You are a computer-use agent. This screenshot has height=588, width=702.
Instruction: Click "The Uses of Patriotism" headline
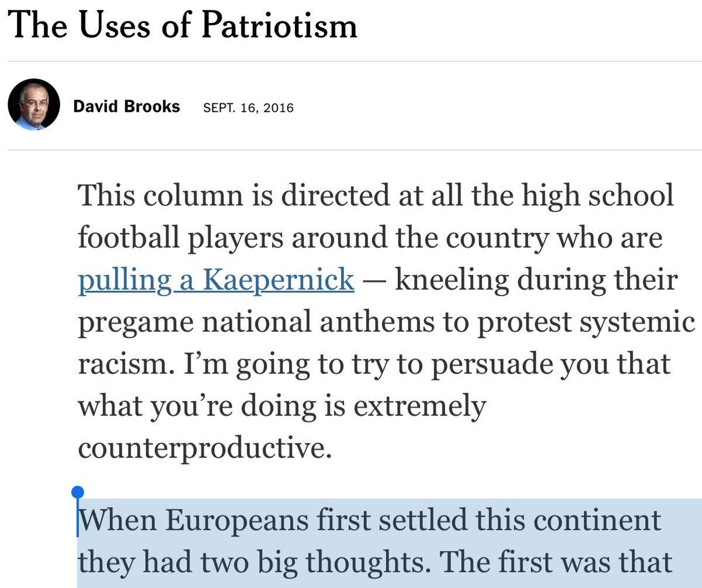tap(183, 26)
